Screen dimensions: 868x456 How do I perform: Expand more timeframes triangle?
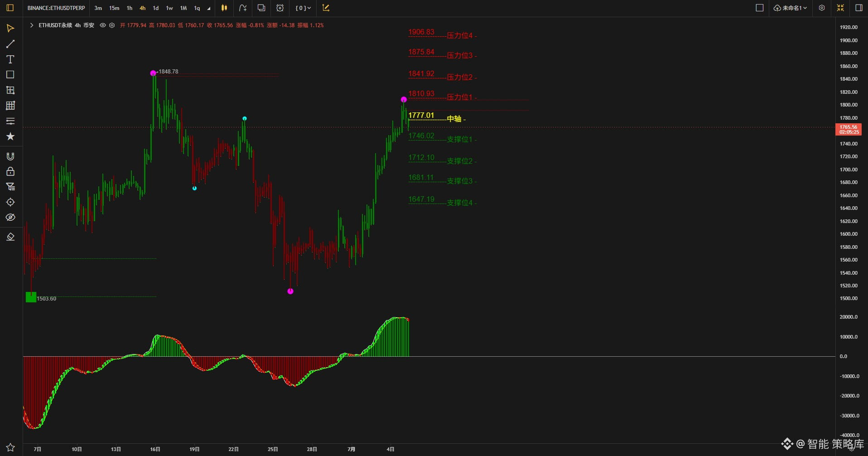(x=209, y=9)
